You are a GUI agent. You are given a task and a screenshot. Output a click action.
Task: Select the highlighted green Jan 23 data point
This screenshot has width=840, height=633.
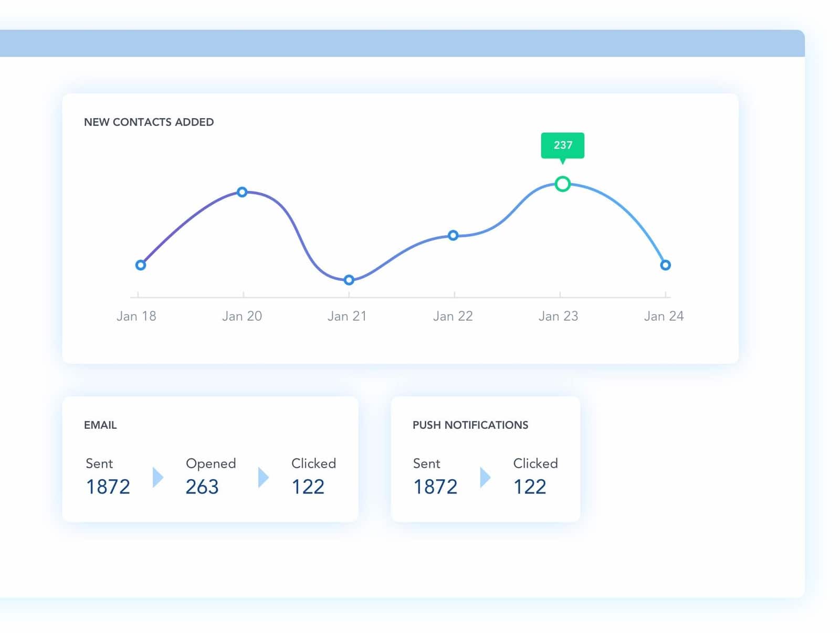(563, 184)
